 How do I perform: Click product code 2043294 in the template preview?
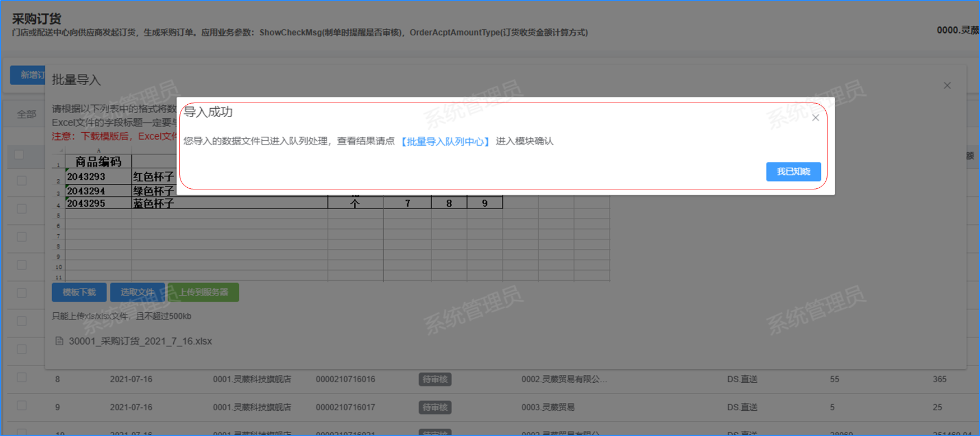click(86, 191)
